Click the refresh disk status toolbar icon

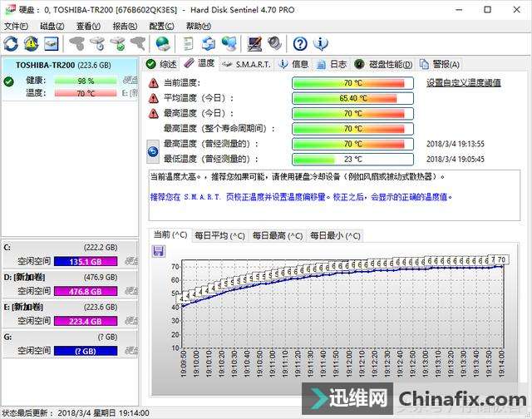pos(11,44)
